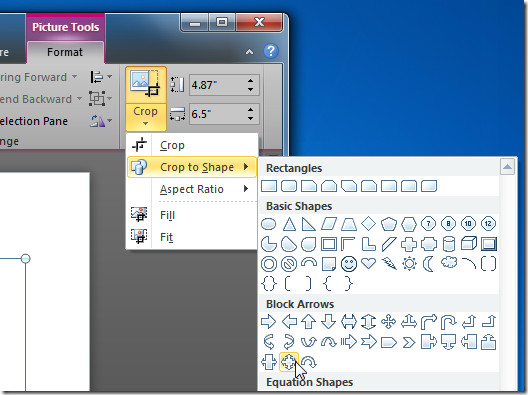Select the Oval shape in Basic Shapes
Viewport: 528px width, 395px height.
268,224
